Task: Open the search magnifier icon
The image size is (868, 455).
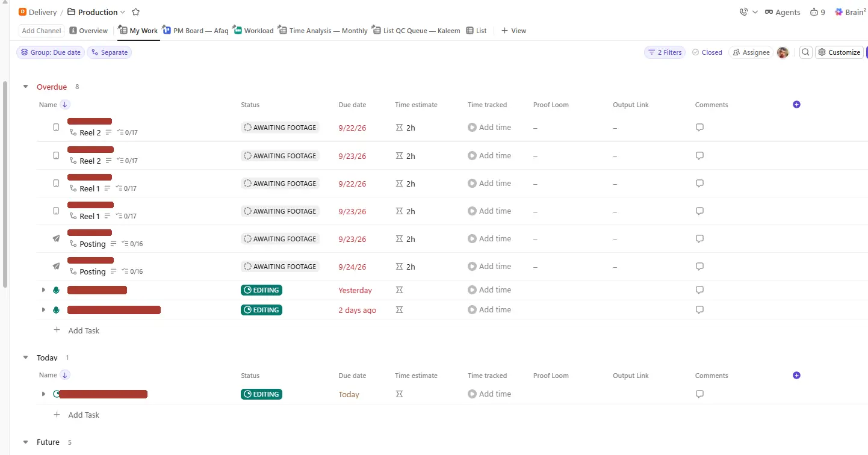Action: pos(805,52)
